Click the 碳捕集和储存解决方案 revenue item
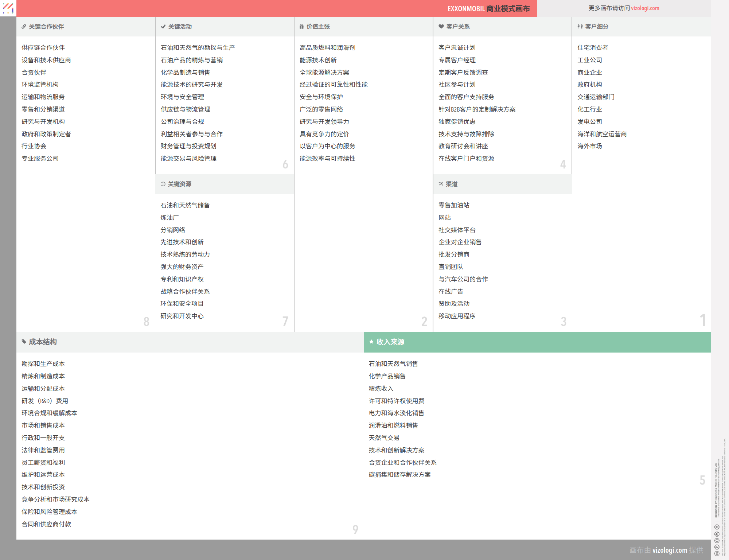Viewport: 729px width, 560px height. 399,475
